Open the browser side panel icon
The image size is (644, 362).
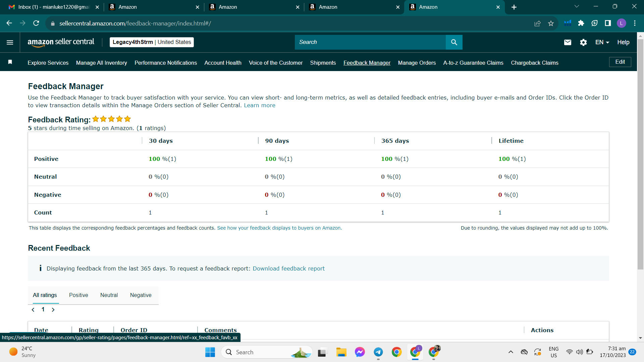[608, 23]
